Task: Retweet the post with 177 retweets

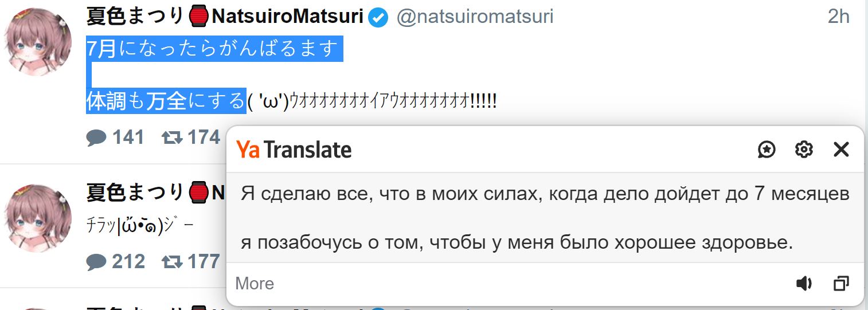Action: (172, 262)
